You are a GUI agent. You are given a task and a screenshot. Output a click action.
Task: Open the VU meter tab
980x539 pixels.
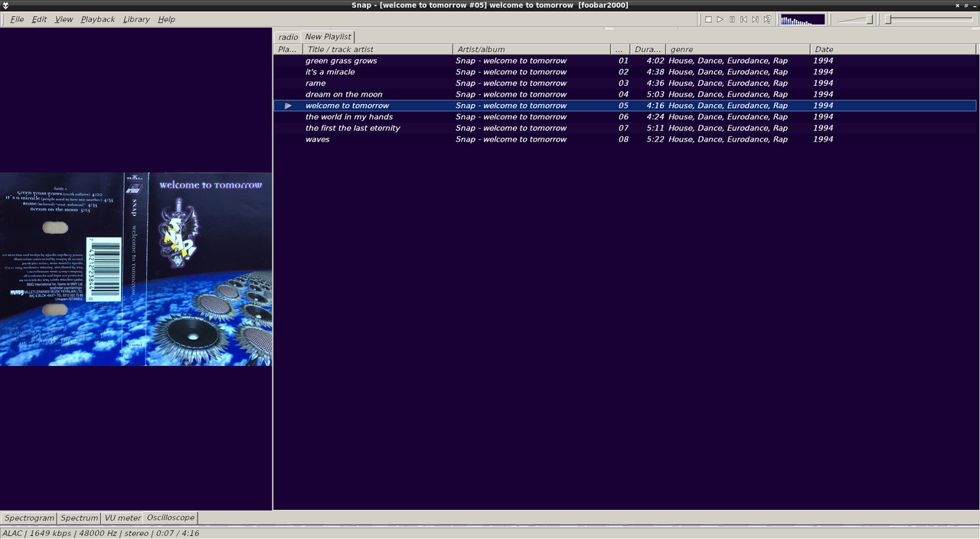click(x=122, y=518)
